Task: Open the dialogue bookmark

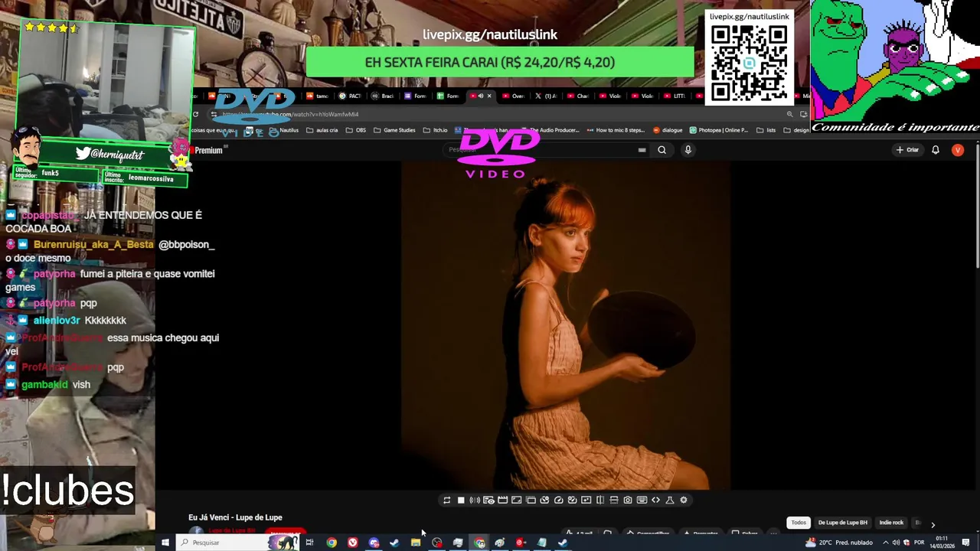Action: (x=668, y=130)
